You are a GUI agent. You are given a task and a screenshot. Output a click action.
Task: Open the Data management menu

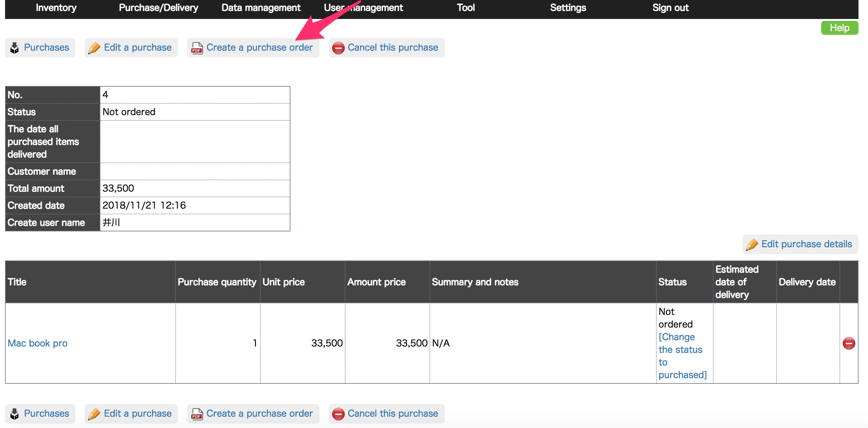click(261, 8)
